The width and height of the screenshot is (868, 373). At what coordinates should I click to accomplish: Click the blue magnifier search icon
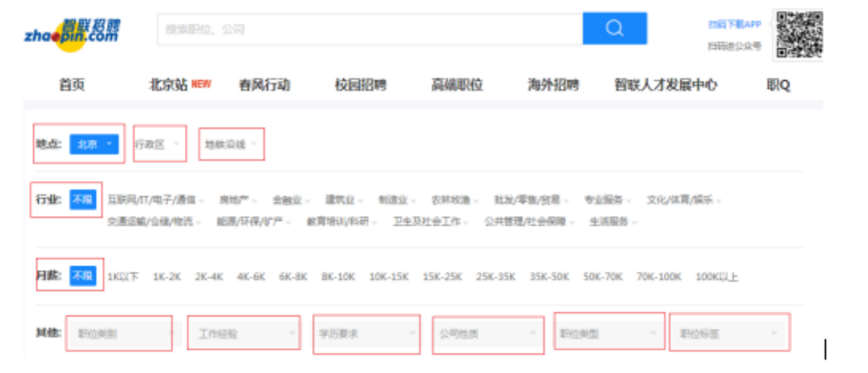(614, 28)
